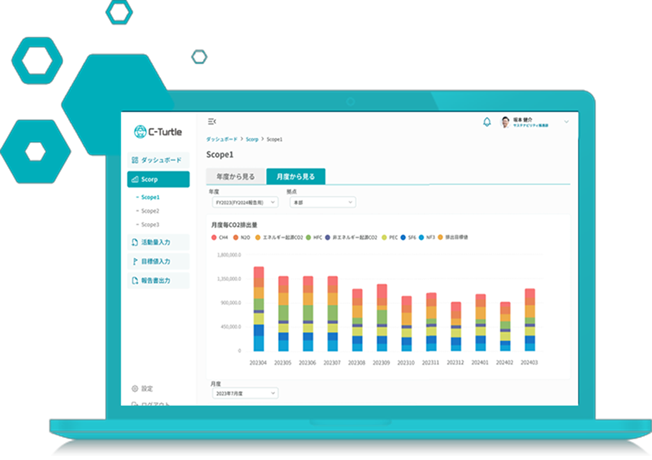
Task: Click the notification bell icon
Action: click(487, 122)
